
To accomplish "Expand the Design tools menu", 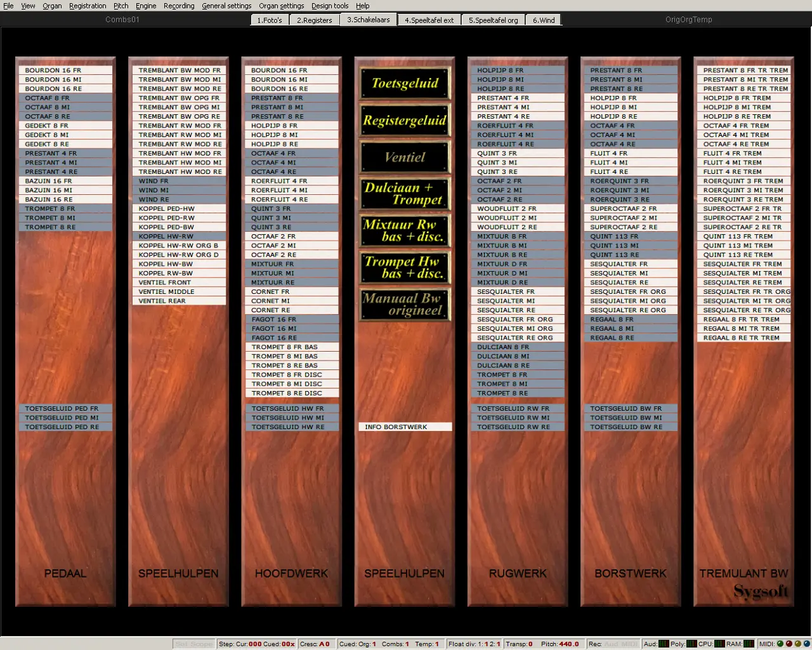I will pyautogui.click(x=329, y=6).
